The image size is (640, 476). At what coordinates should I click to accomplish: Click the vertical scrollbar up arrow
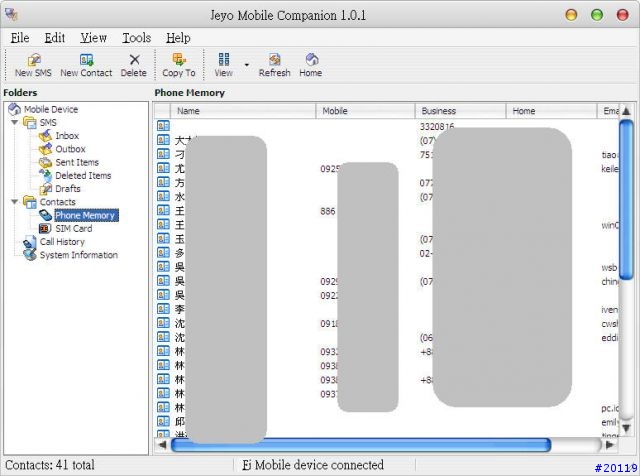[x=626, y=111]
